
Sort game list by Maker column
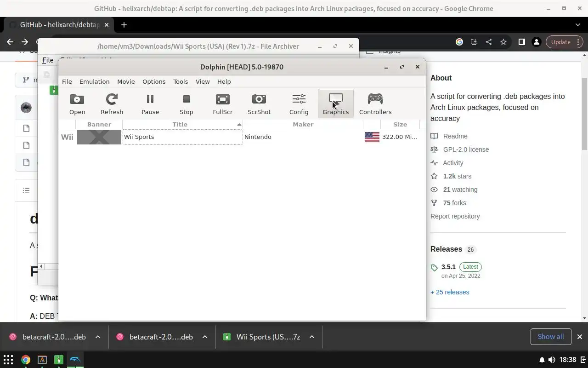pos(303,124)
